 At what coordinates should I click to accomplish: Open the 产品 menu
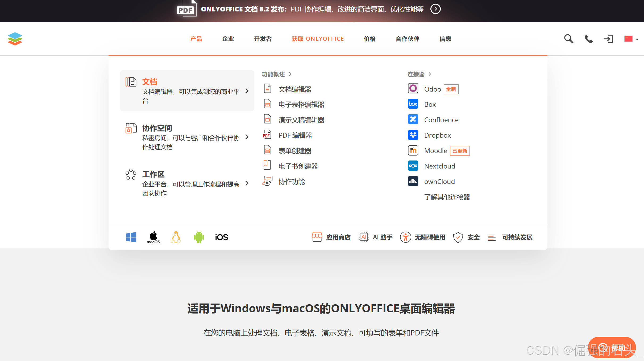pos(196,39)
